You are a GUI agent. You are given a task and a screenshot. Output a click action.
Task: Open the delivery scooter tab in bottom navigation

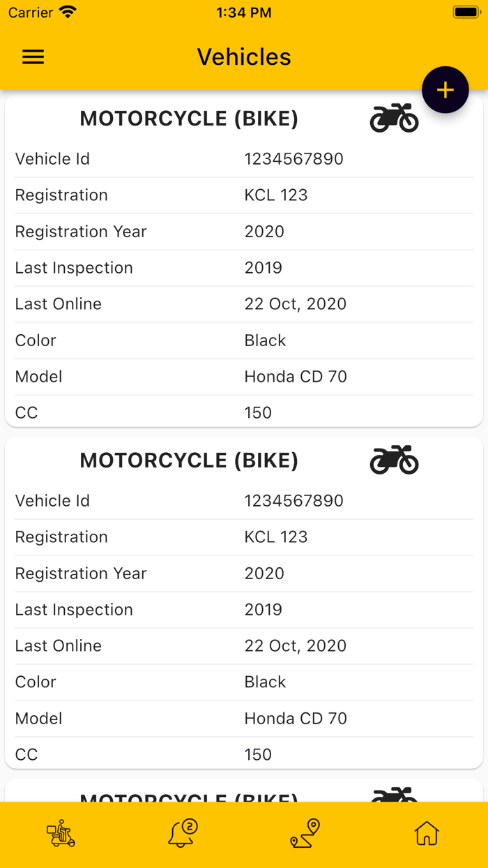click(60, 833)
